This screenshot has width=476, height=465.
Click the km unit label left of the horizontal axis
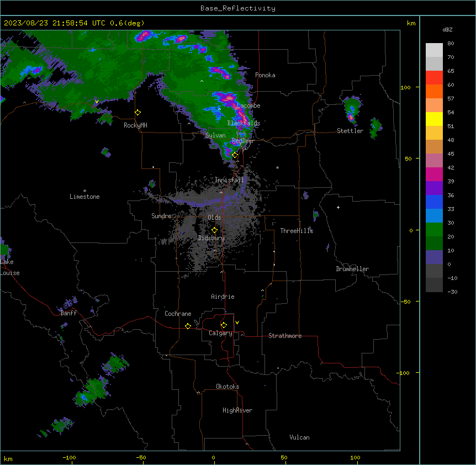tap(8, 458)
